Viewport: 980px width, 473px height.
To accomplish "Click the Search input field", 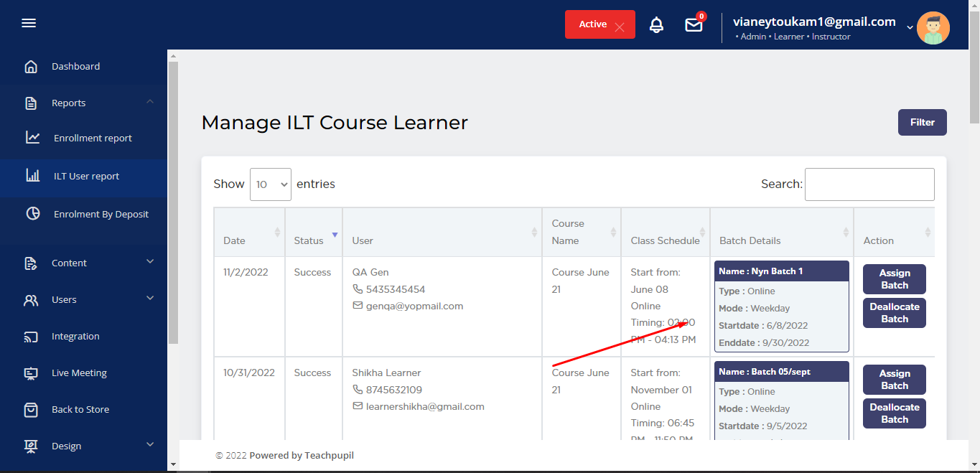I will point(869,184).
